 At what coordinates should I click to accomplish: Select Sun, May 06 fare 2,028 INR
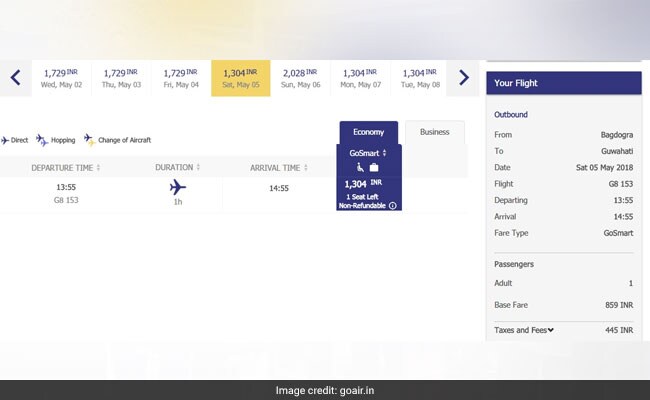[301, 78]
